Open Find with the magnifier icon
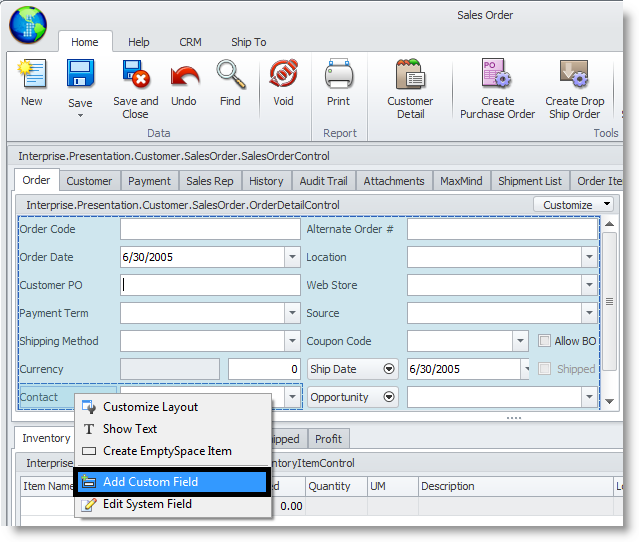Viewport: 639px width, 542px height. point(230,76)
